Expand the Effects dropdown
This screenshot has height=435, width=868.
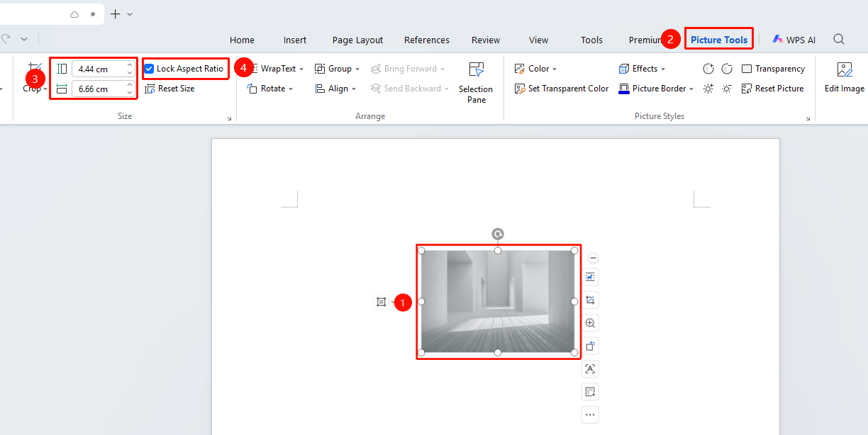click(642, 69)
